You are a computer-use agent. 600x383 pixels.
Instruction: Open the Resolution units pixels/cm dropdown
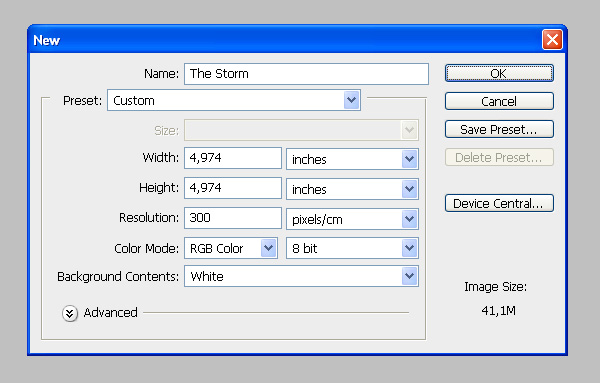pos(352,219)
